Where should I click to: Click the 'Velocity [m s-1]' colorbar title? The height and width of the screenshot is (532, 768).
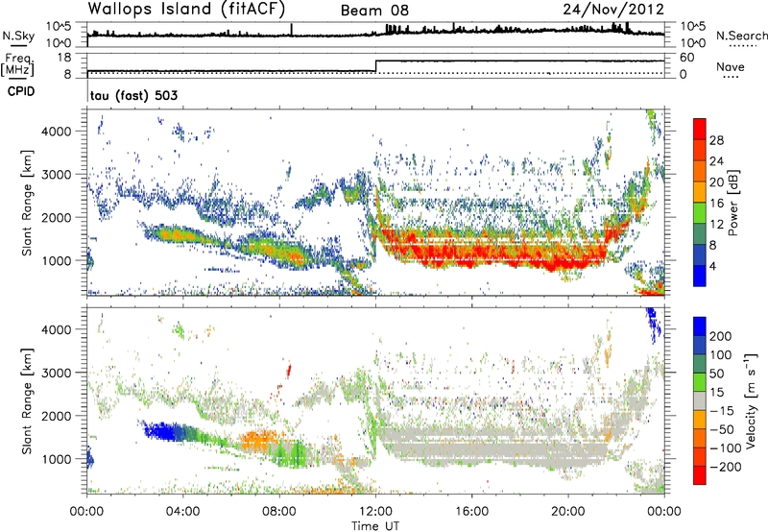pos(751,400)
